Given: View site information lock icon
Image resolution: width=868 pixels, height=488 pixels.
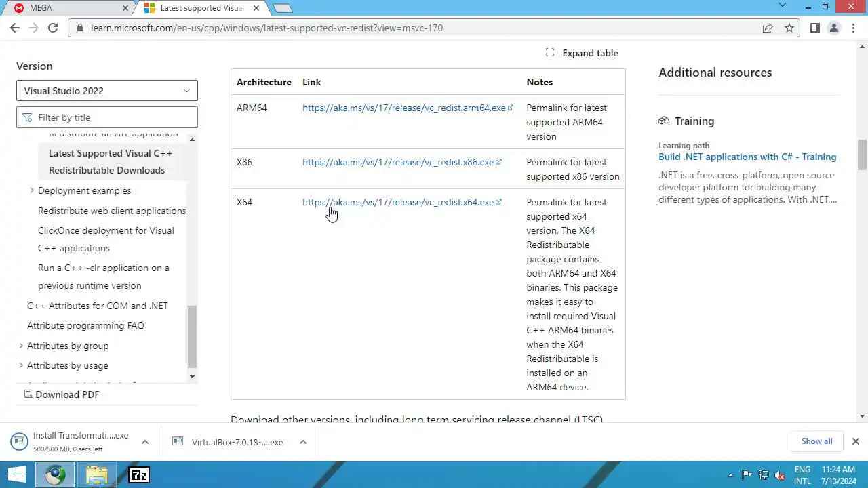Looking at the screenshot, I should click(80, 28).
